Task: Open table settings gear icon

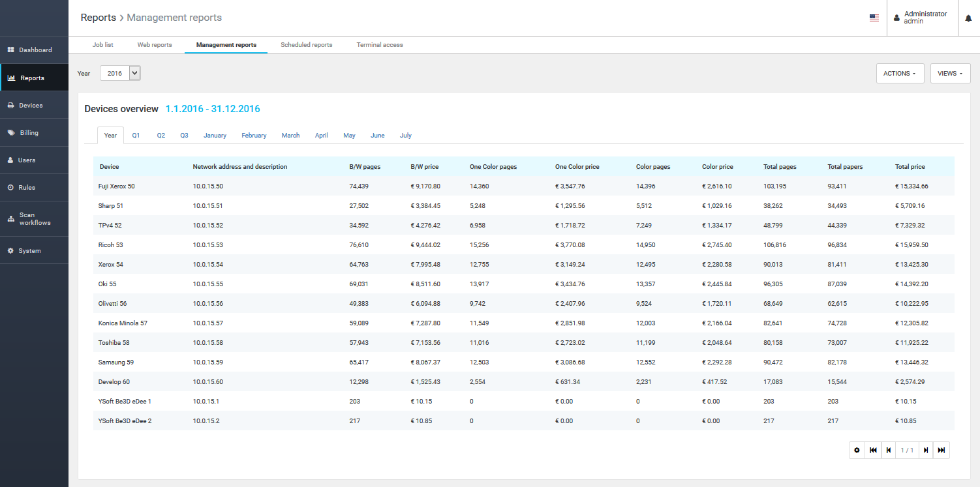Action: [857, 450]
